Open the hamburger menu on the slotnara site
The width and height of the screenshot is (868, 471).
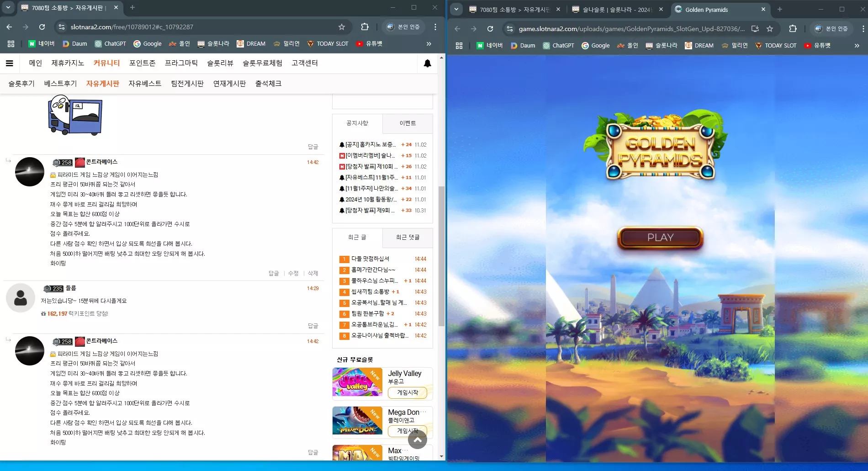pos(9,63)
